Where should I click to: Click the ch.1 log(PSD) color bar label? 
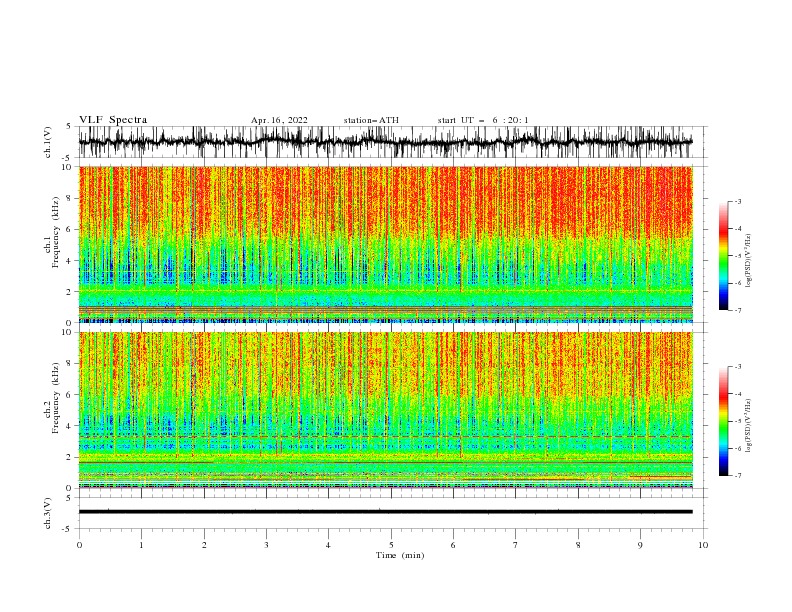coord(748,261)
